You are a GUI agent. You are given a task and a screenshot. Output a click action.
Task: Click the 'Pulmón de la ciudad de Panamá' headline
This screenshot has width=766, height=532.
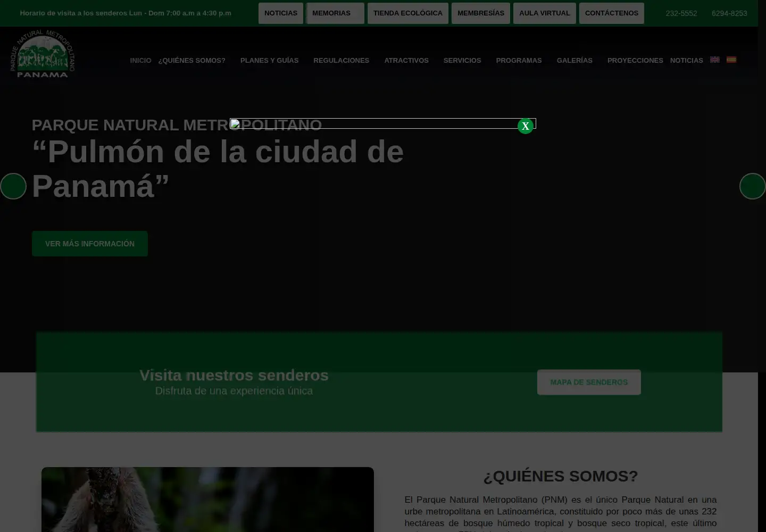tap(218, 169)
